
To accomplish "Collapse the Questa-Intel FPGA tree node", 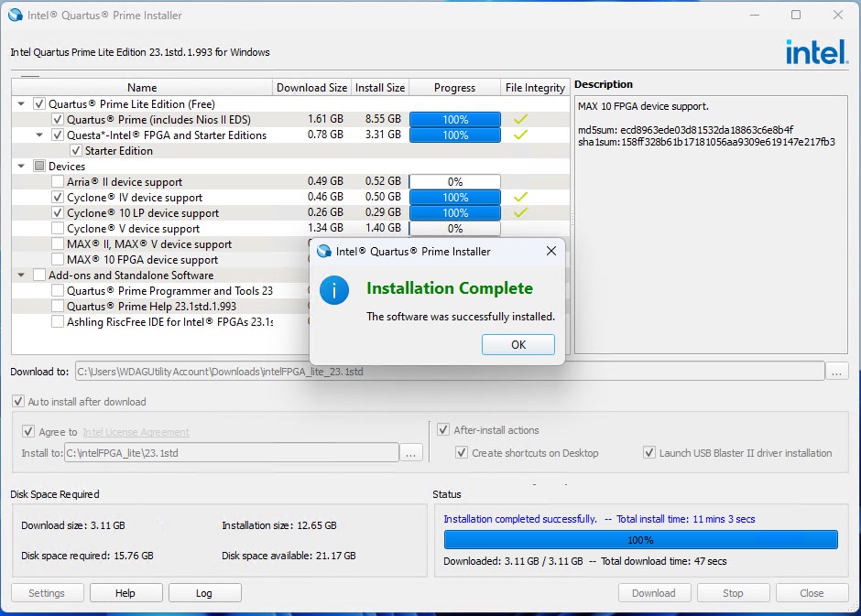I will [39, 135].
